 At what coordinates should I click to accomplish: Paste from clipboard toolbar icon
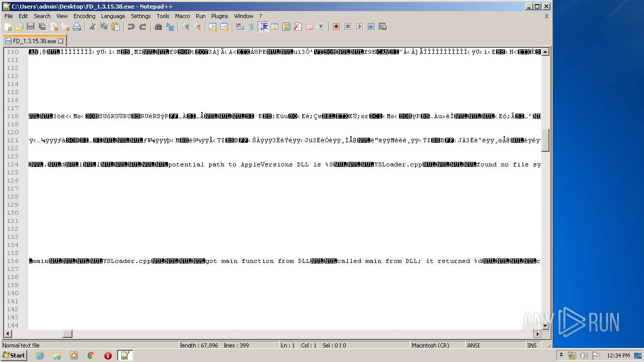(116, 27)
